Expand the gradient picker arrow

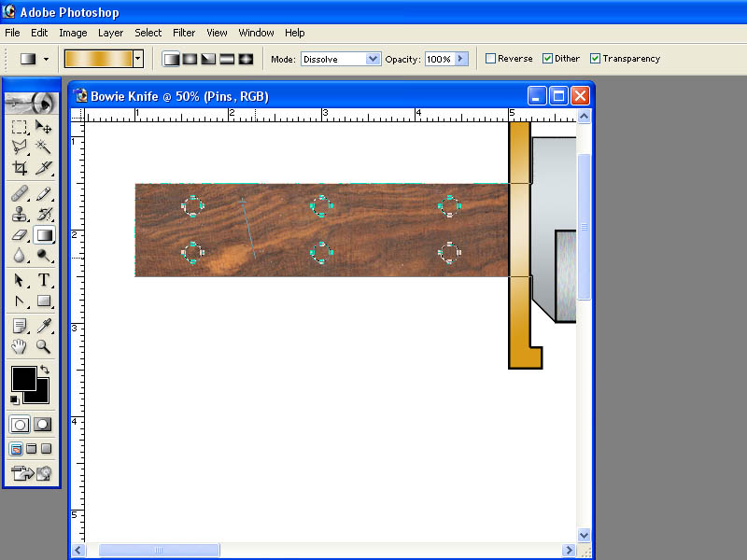click(137, 59)
